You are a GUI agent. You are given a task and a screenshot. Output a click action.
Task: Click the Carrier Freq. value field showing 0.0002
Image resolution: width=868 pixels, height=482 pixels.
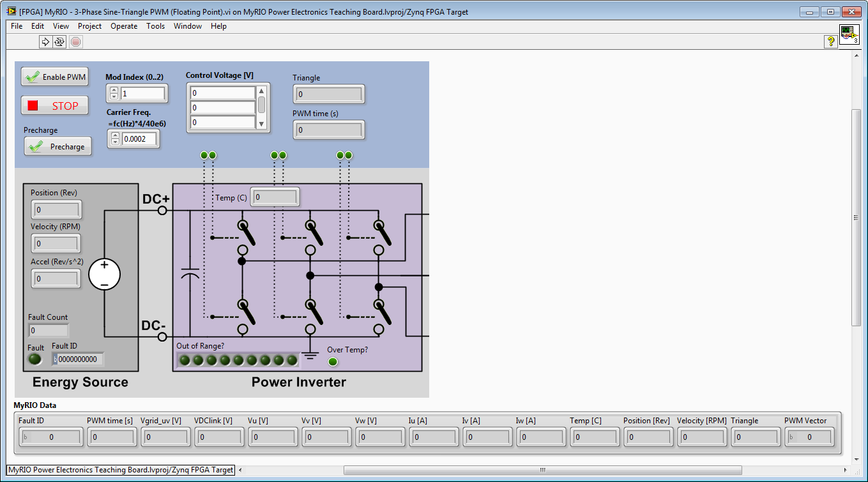pyautogui.click(x=139, y=139)
